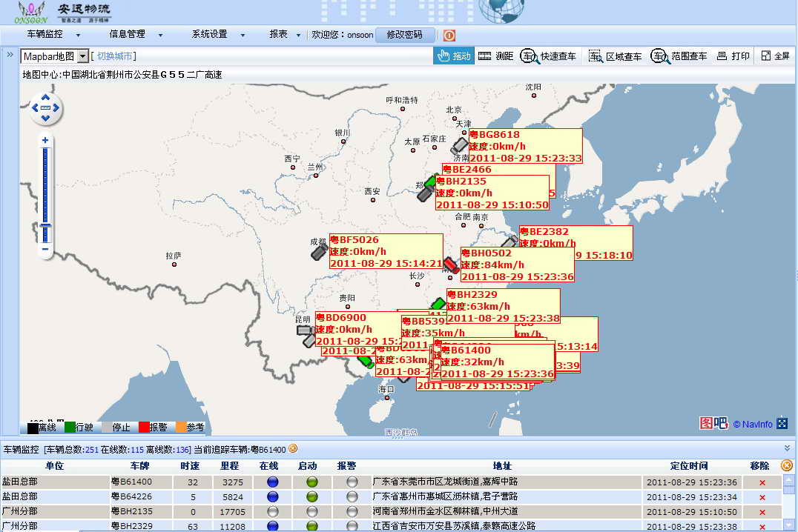Open the 车辆监控 menu
Viewport: 798px width, 532px height.
click(x=53, y=35)
